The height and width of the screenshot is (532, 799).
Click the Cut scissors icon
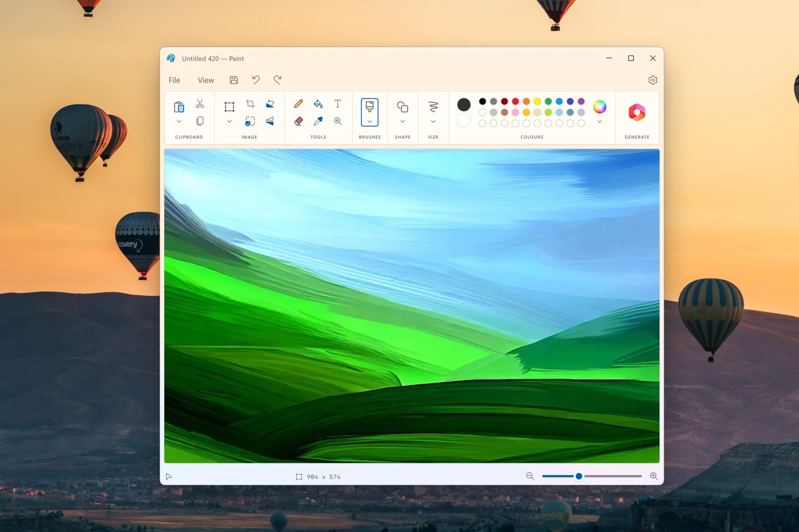click(200, 104)
